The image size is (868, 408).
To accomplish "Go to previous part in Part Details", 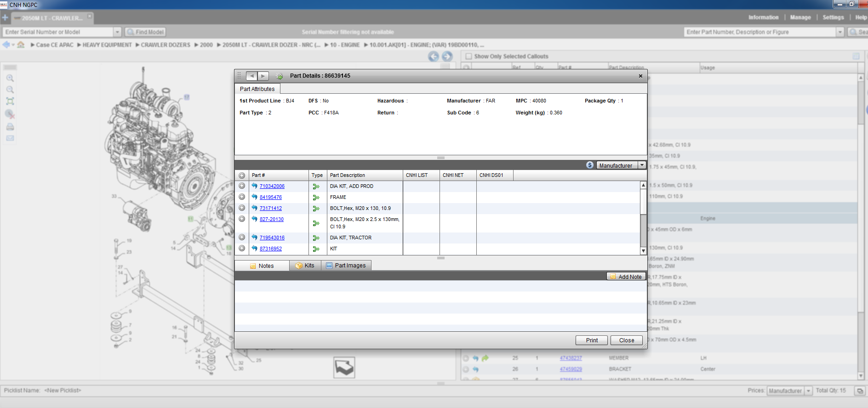I will click(251, 76).
